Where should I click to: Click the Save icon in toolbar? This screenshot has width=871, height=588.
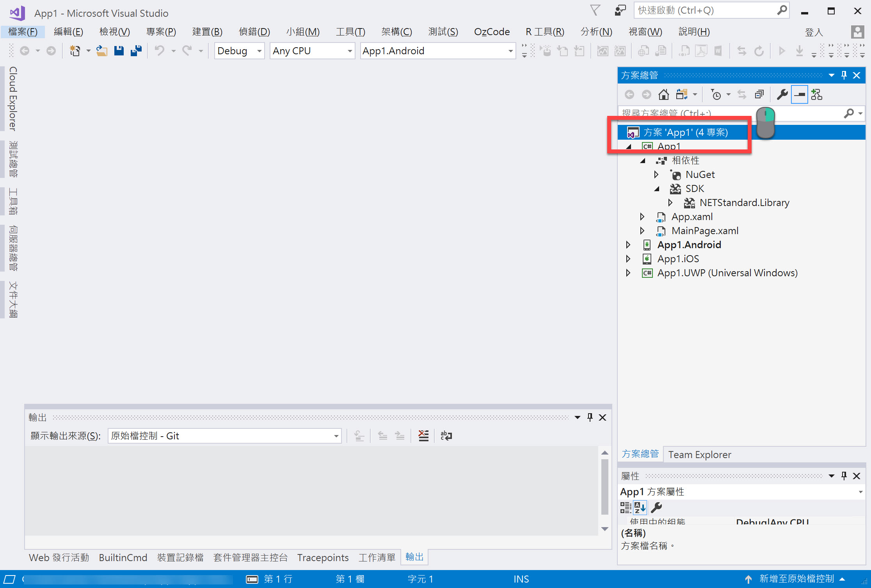coord(119,51)
